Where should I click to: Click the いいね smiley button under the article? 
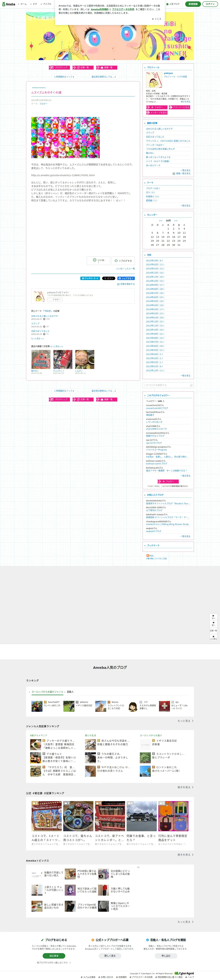98,261
